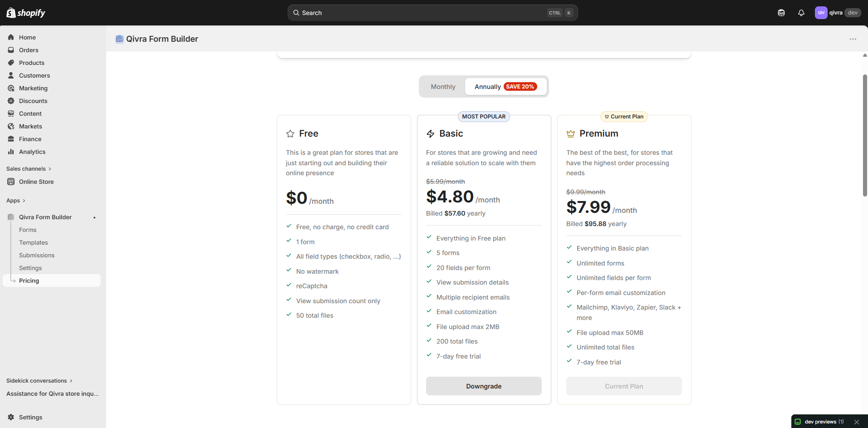868x428 pixels.
Task: Click the Free plan star icon
Action: tap(290, 133)
